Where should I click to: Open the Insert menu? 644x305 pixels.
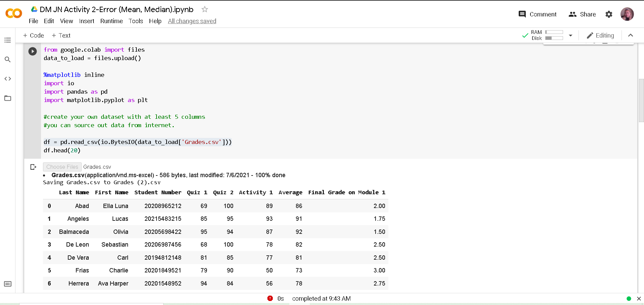(86, 21)
